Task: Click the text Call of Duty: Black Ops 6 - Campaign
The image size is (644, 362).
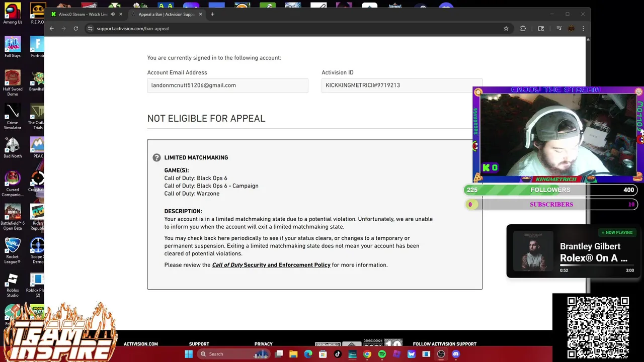Action: pos(211,186)
